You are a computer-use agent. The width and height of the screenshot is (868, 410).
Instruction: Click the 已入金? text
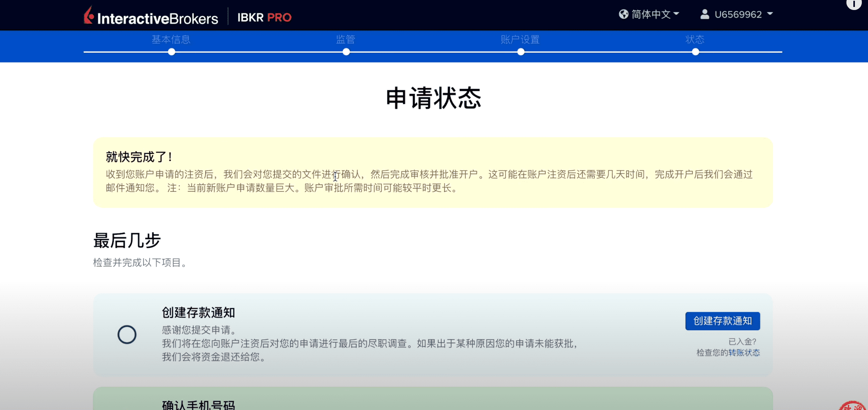(743, 341)
